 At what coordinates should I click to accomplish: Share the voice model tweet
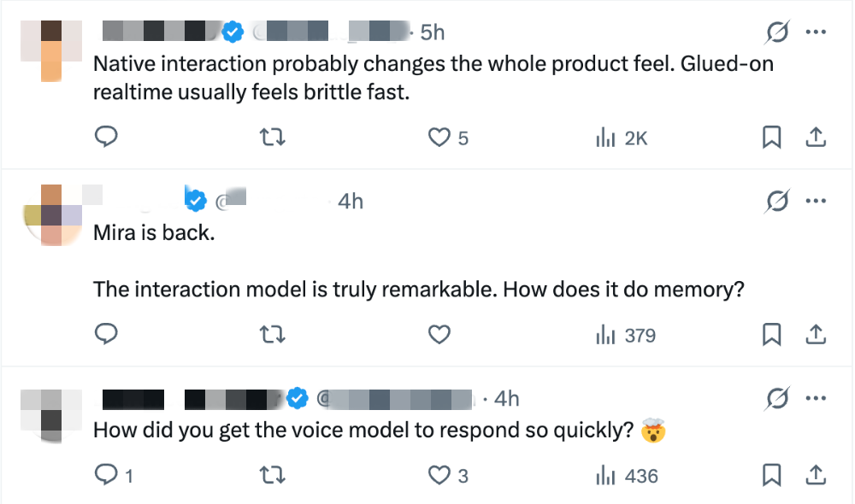816,475
